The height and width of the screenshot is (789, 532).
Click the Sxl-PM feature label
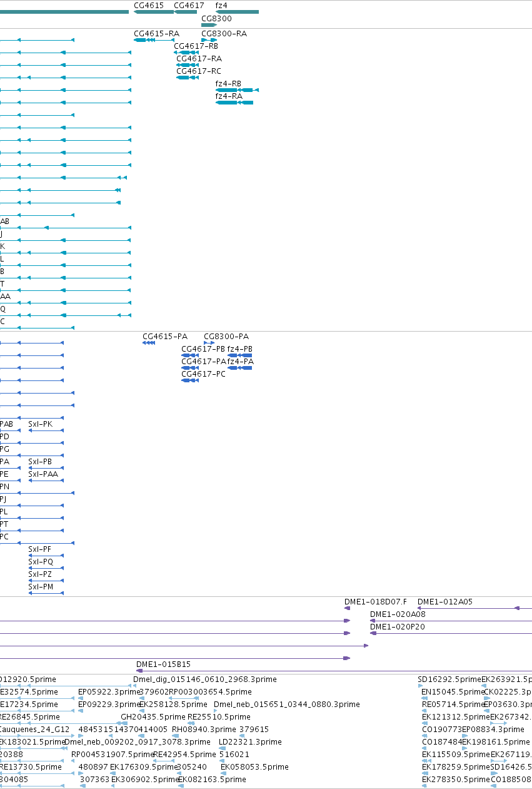(41, 587)
